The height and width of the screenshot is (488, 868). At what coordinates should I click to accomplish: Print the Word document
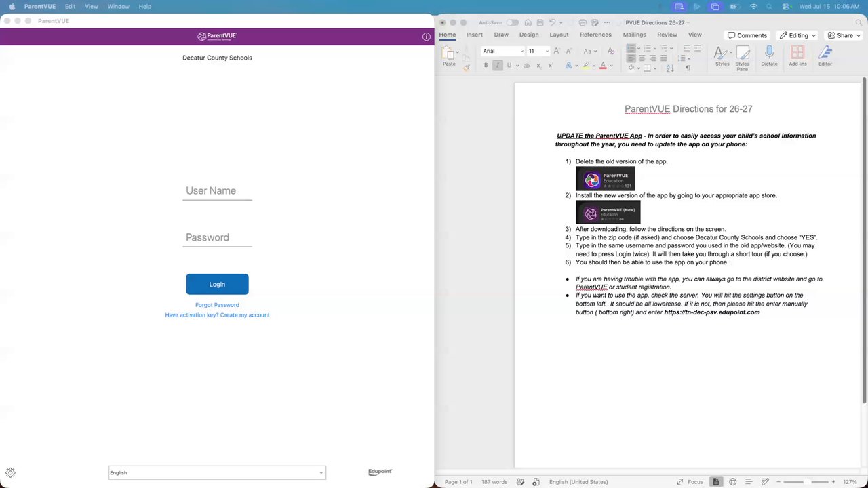click(583, 22)
